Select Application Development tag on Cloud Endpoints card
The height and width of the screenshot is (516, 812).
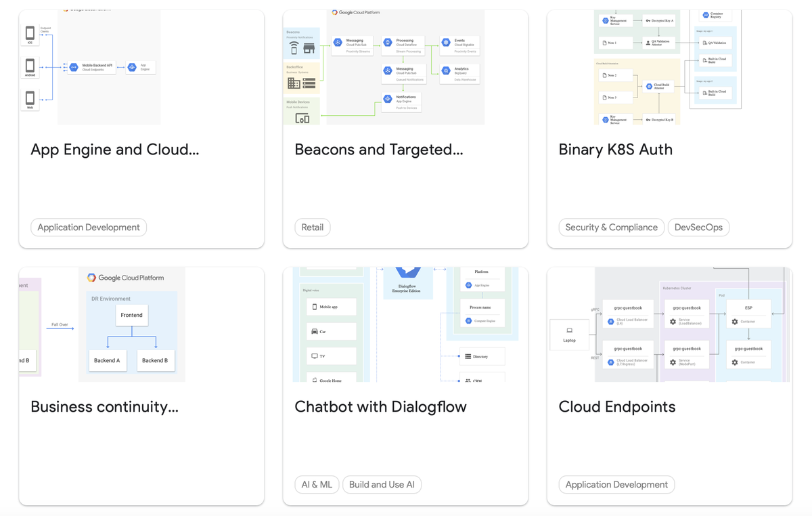tap(616, 485)
